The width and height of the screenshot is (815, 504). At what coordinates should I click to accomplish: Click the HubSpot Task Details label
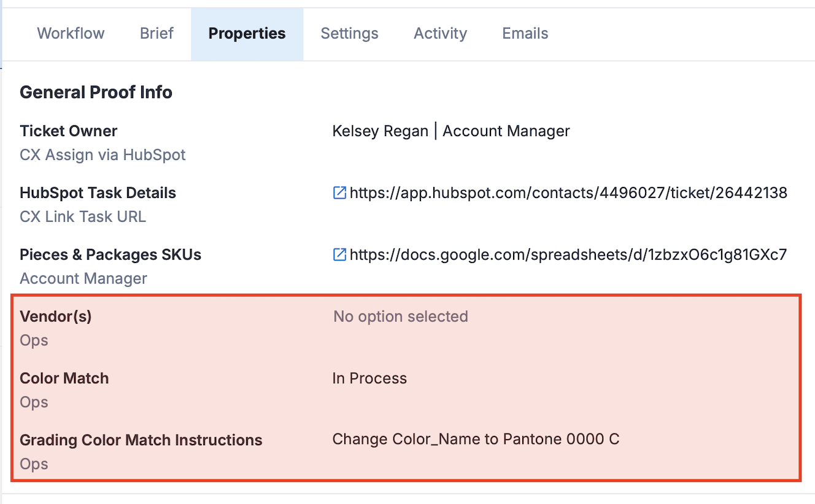(x=98, y=193)
